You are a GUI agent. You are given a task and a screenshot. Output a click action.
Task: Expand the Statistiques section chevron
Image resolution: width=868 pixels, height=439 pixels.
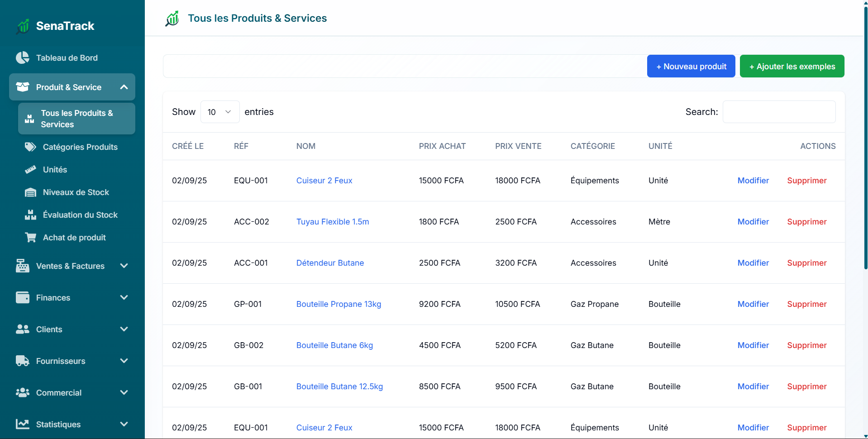124,425
